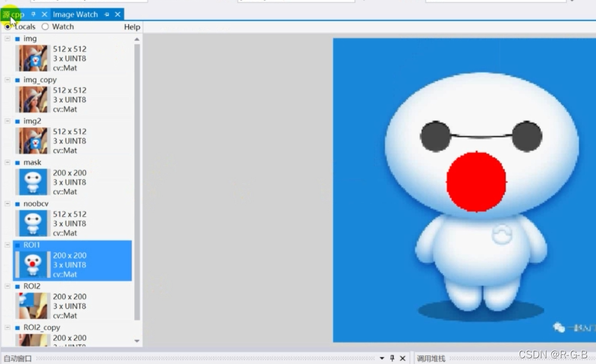Click the ROI2_copy thumbnail
Viewport: 596px width, 364px height.
32,340
